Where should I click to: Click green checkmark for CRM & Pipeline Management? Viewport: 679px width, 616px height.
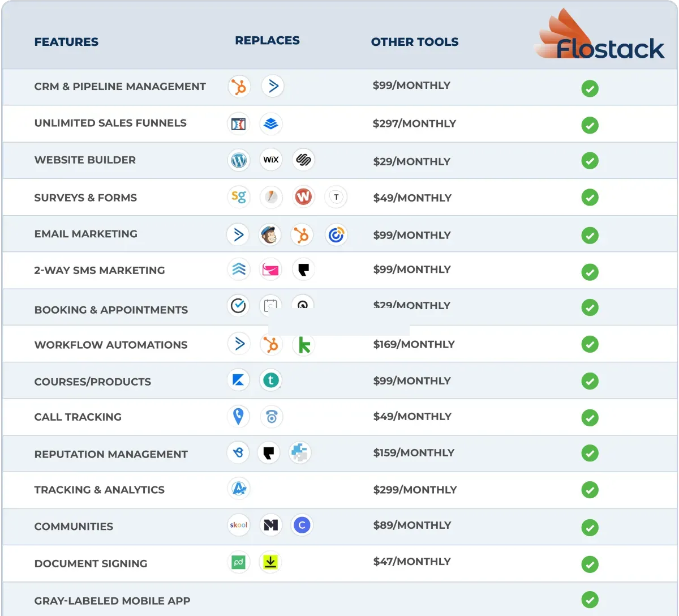(x=590, y=88)
